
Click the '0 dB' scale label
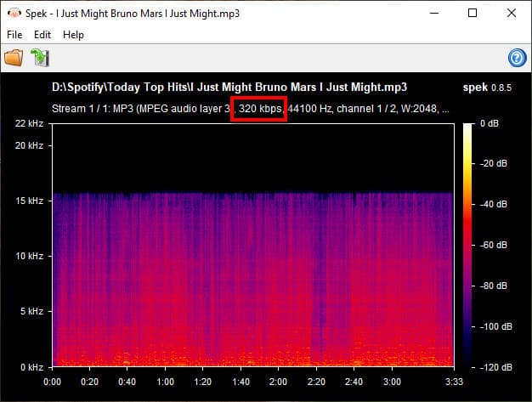(490, 123)
